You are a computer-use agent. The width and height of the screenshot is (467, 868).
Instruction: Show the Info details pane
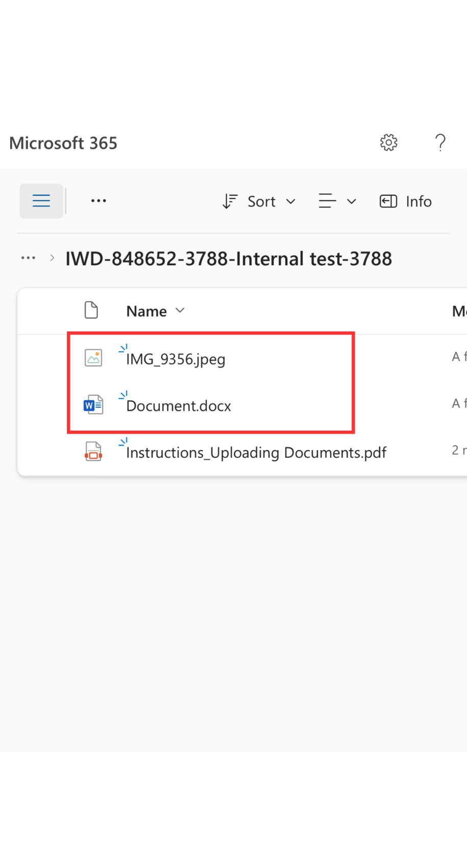406,201
